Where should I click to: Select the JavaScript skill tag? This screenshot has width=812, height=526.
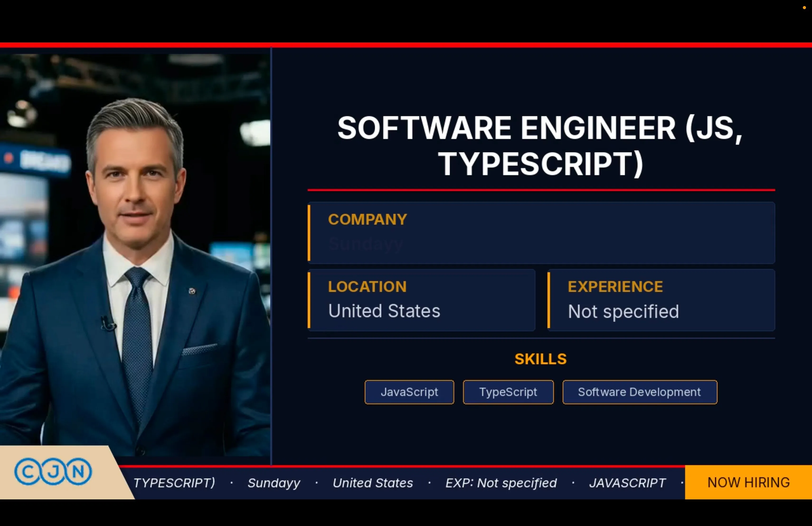(x=409, y=392)
